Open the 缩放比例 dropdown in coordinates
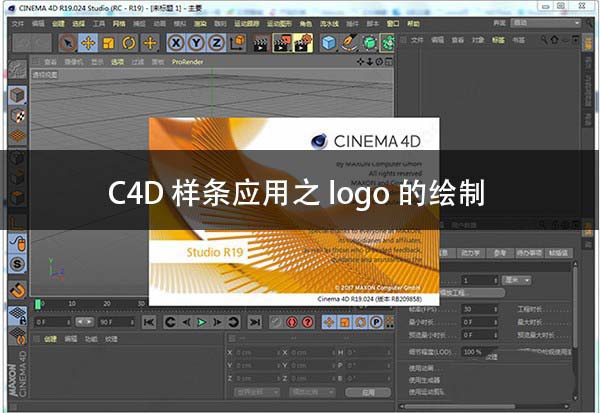600x413 pixels. pyautogui.click(x=312, y=392)
